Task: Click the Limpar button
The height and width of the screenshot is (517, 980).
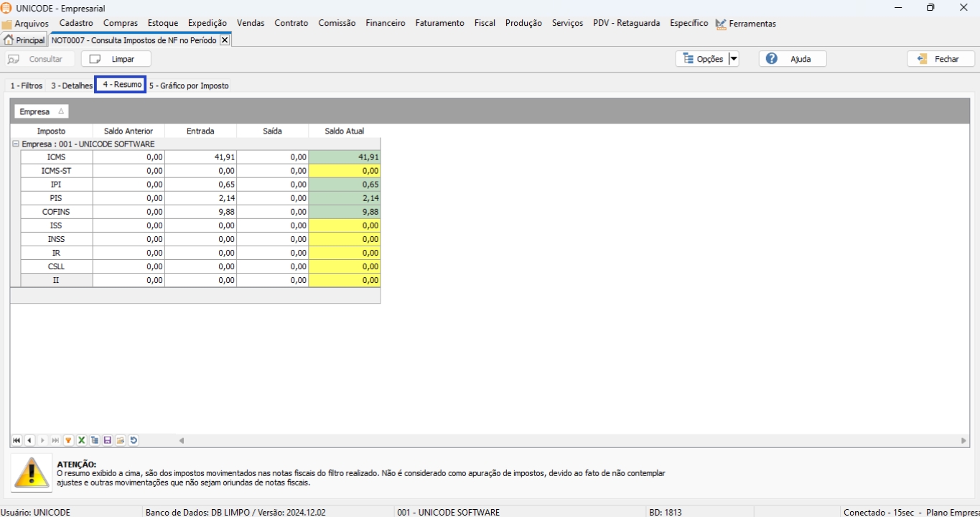Action: [116, 59]
